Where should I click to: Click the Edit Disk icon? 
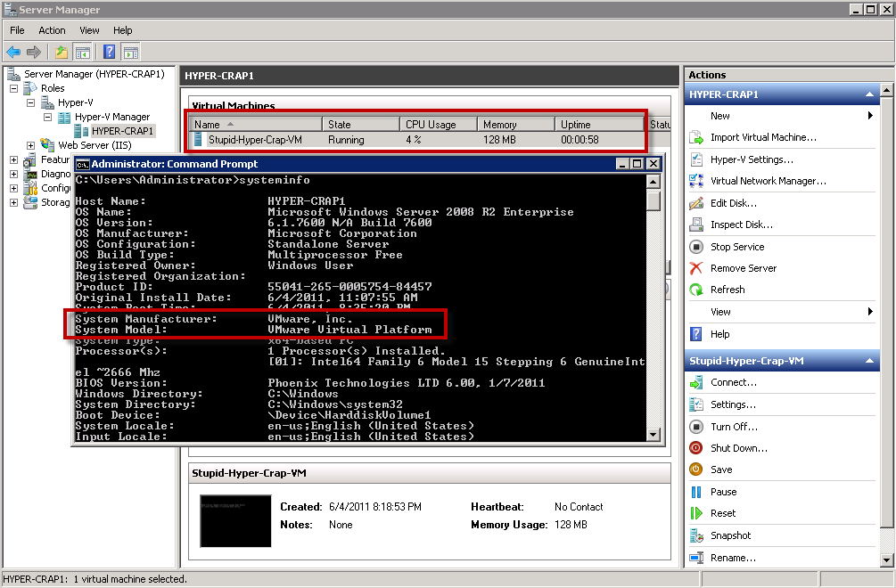[696, 203]
